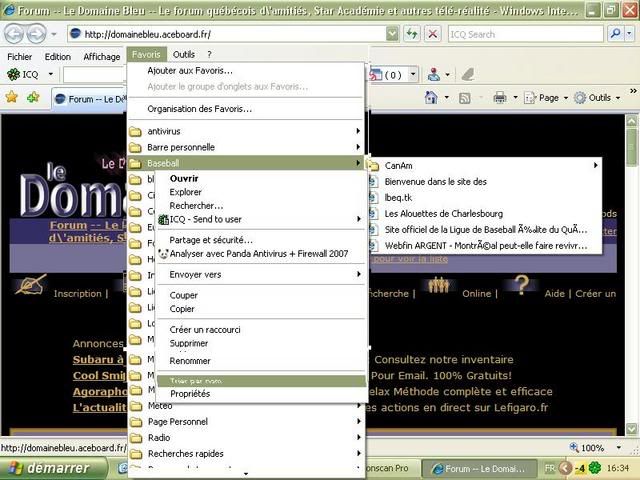Open the search provider dropdown arrow
Image resolution: width=640 pixels, height=480 pixels.
630,34
